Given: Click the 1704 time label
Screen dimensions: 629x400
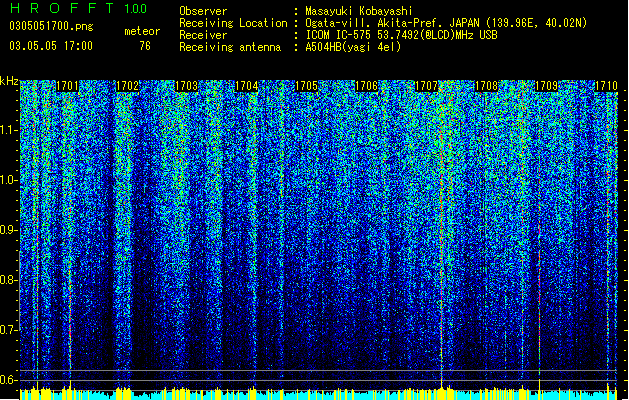Looking at the screenshot, I should (x=247, y=86).
